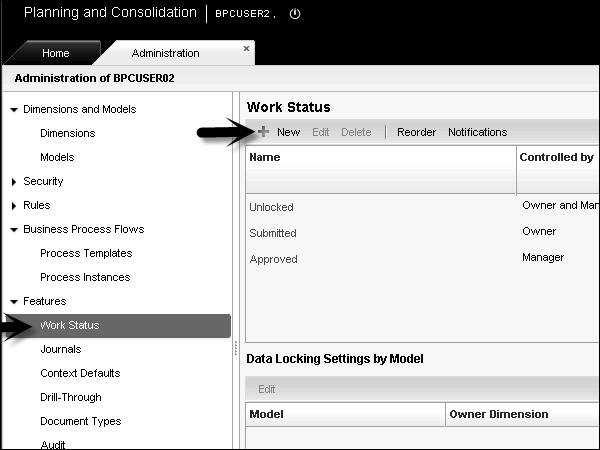Open Dimensions in the navigation tree
This screenshot has height=450, width=600.
click(x=67, y=133)
